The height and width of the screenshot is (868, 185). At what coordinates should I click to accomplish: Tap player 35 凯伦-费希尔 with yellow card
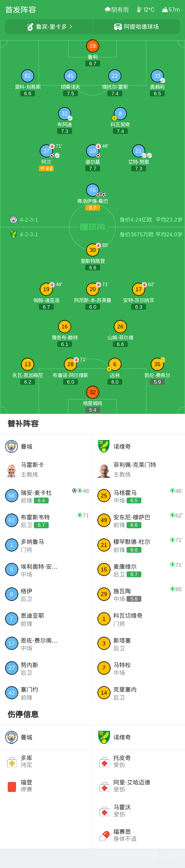pos(157,364)
